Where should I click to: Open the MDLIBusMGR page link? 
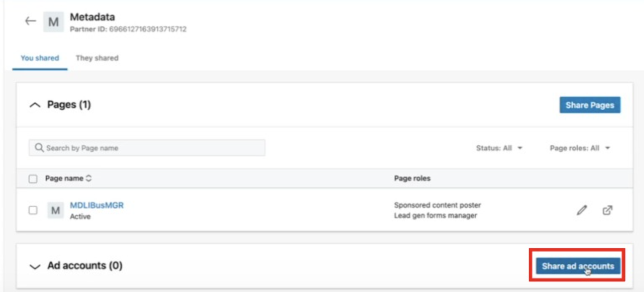pyautogui.click(x=97, y=205)
